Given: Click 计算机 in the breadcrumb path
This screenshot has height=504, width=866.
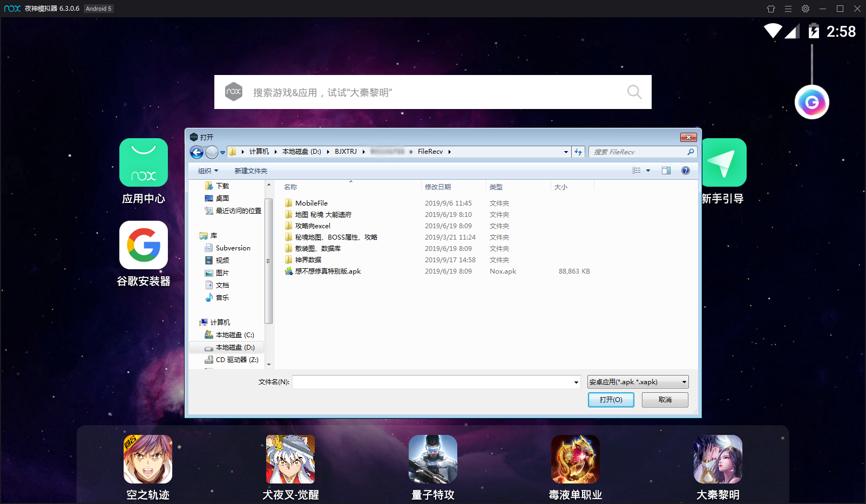Looking at the screenshot, I should [x=258, y=152].
